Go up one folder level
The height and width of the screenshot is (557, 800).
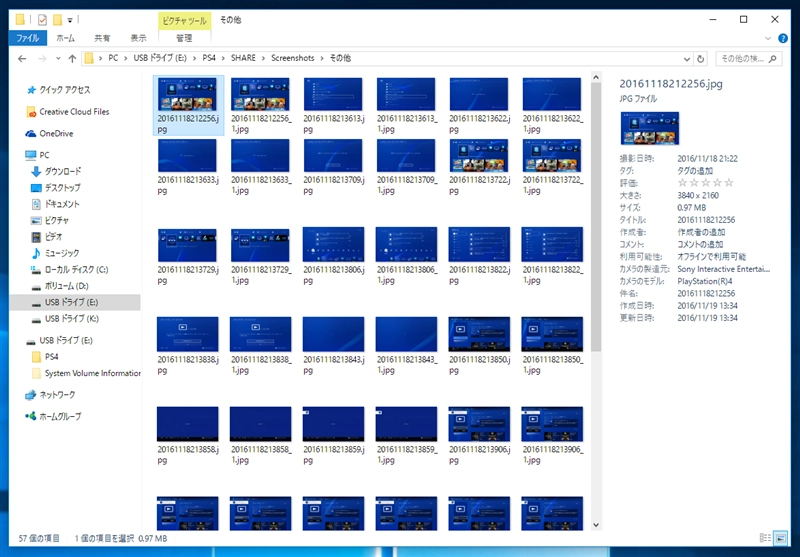[x=72, y=59]
